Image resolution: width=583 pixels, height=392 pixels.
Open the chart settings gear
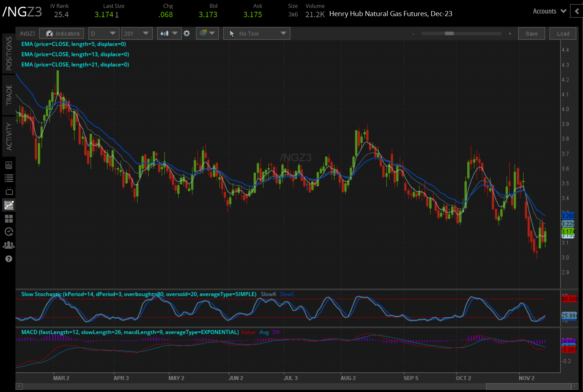(x=187, y=34)
